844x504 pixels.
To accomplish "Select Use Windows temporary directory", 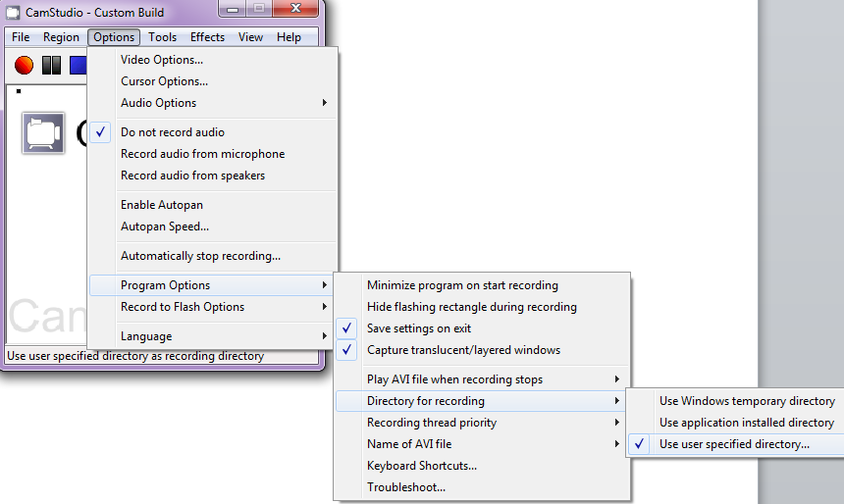I will pos(736,401).
